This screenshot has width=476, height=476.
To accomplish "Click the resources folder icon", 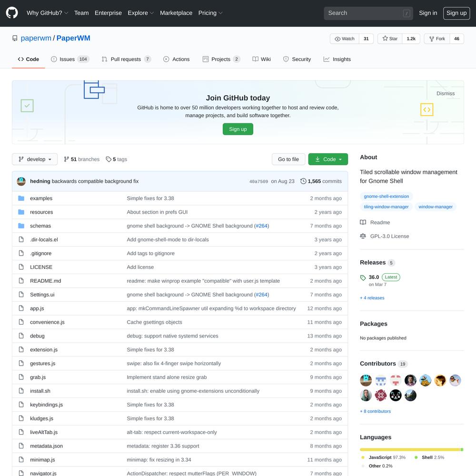I will click(x=21, y=212).
